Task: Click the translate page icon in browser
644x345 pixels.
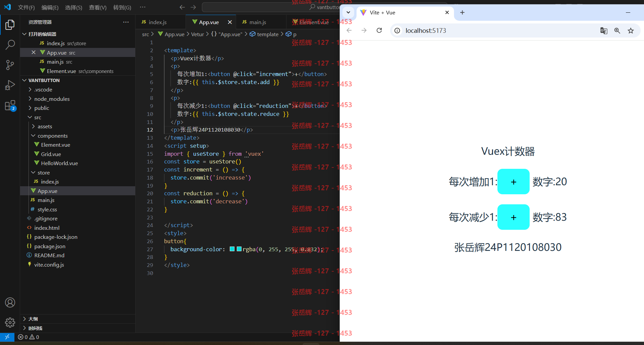Action: click(x=604, y=30)
